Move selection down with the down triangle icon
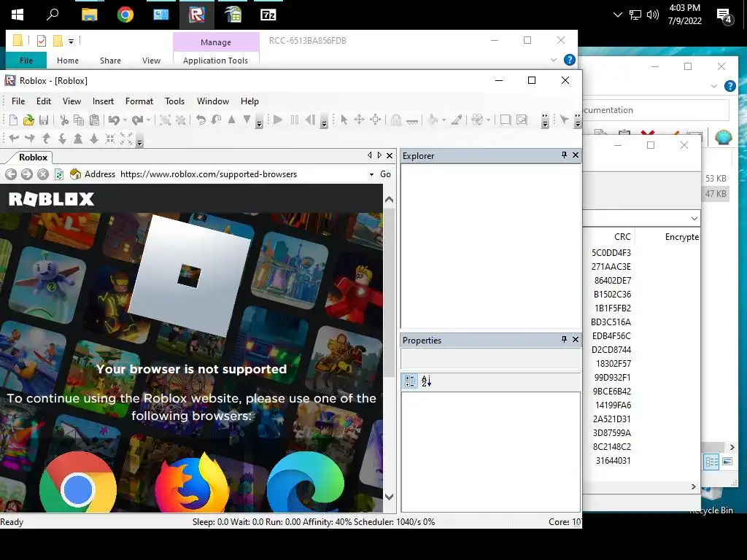Screen dimensions: 747x560 pos(247,120)
